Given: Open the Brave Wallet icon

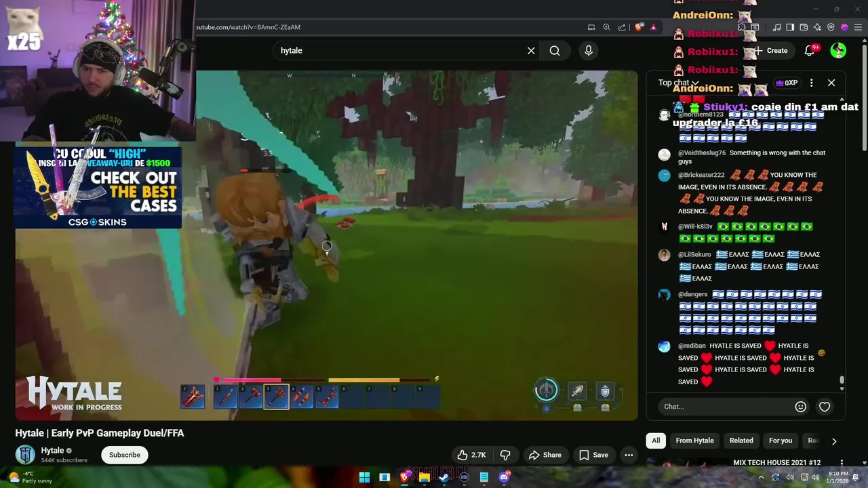Looking at the screenshot, I should (804, 27).
